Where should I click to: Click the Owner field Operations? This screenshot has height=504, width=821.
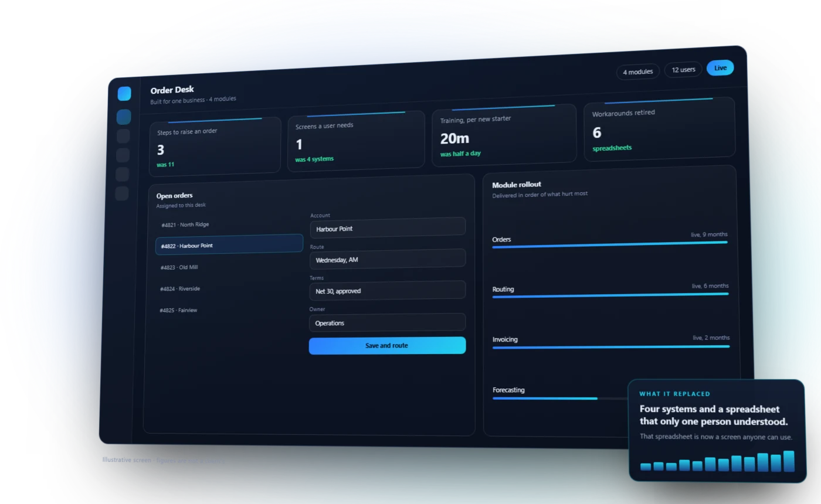pyautogui.click(x=388, y=322)
